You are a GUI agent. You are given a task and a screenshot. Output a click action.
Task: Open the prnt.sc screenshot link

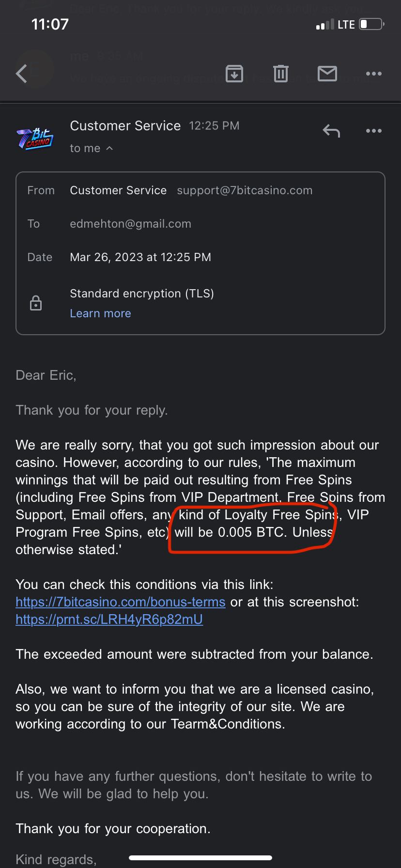(109, 620)
